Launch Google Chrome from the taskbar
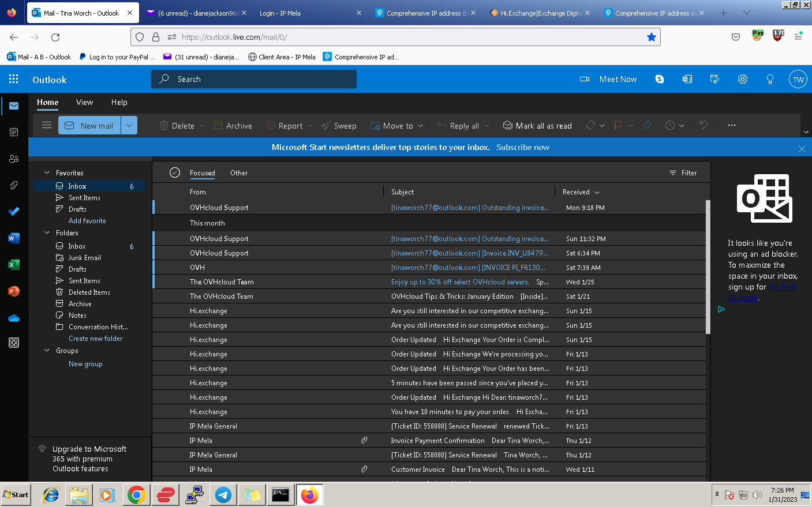 tap(137, 495)
